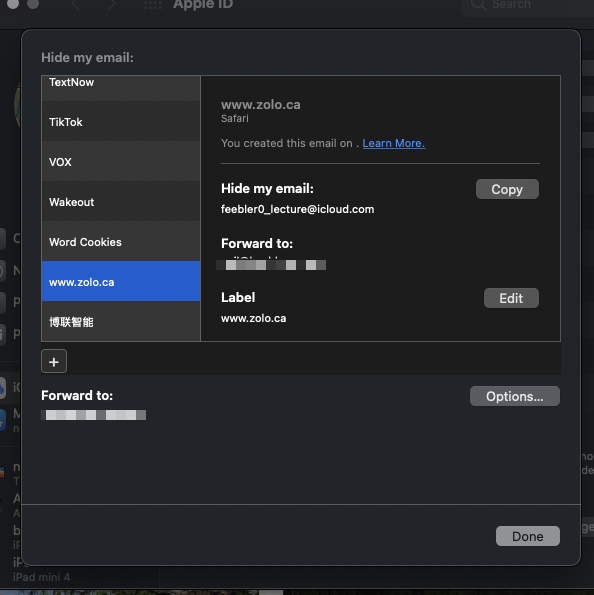This screenshot has width=594, height=595.
Task: Close the sheet with Done
Action: (x=528, y=536)
